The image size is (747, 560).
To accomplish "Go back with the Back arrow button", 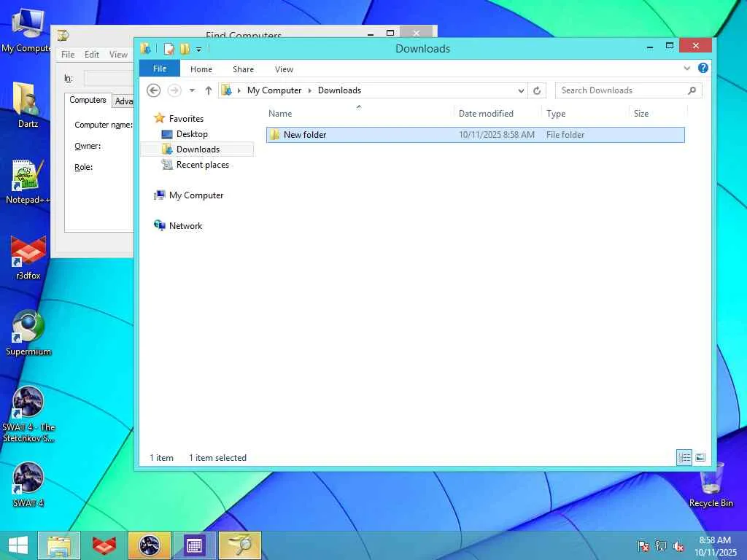I will (153, 90).
